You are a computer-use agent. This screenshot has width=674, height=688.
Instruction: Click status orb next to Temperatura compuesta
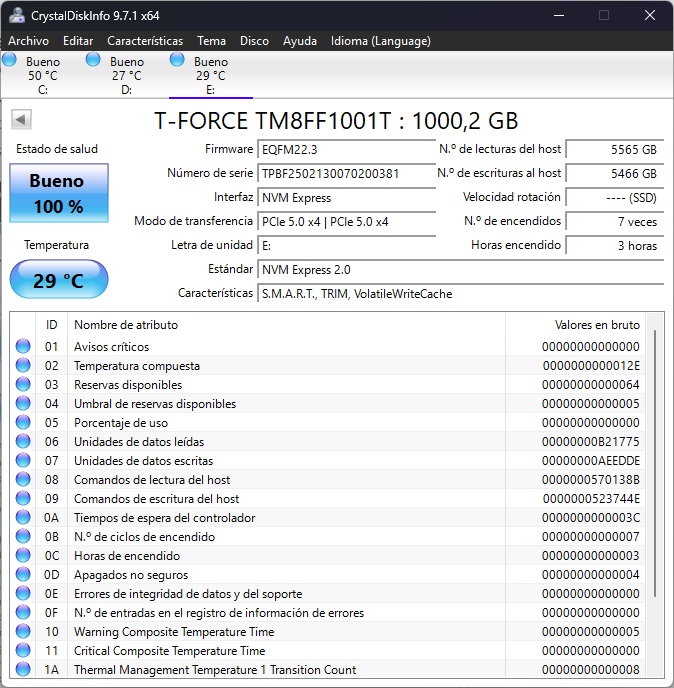pos(23,366)
